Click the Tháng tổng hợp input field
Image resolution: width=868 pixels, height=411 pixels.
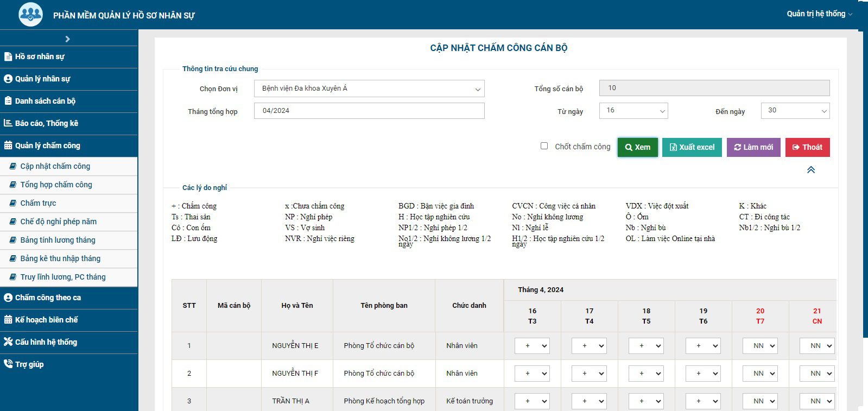click(369, 111)
